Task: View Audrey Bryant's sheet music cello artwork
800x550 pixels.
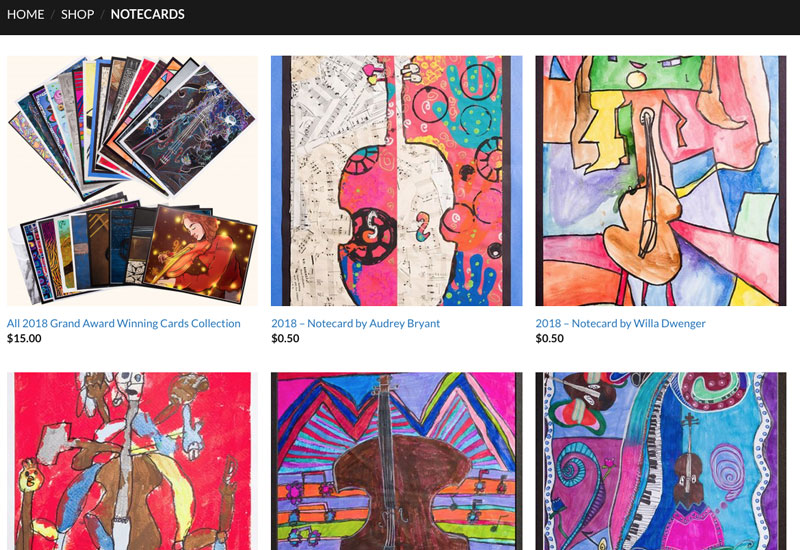Action: click(396, 181)
